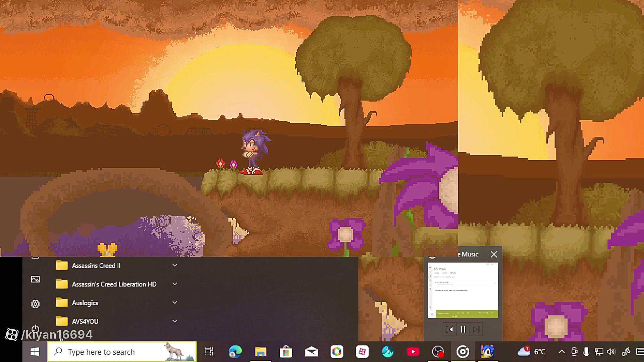
Task: Open the Groove Music window thumbnail
Action: click(463, 290)
